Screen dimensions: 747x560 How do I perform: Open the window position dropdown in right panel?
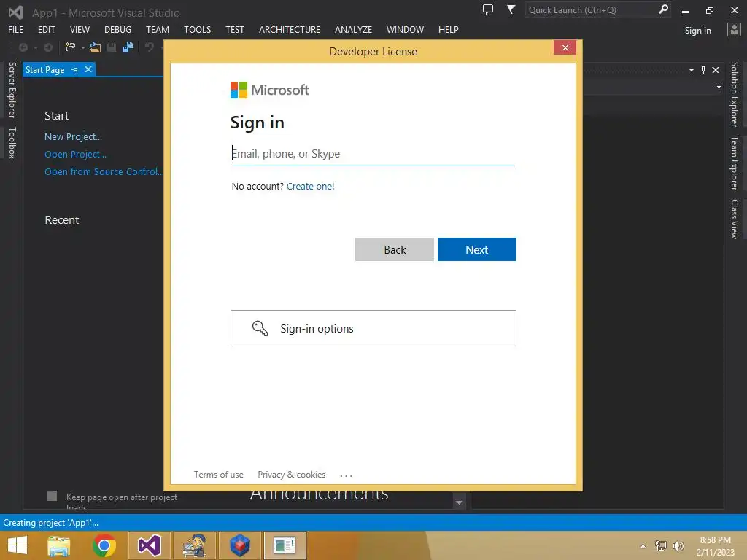coord(692,70)
